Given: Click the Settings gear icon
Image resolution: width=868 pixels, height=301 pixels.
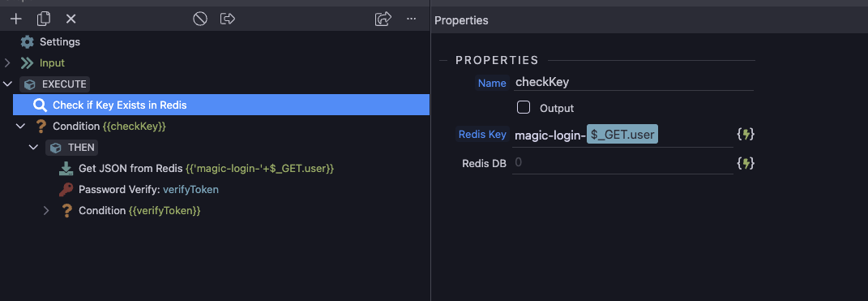Looking at the screenshot, I should coord(27,42).
